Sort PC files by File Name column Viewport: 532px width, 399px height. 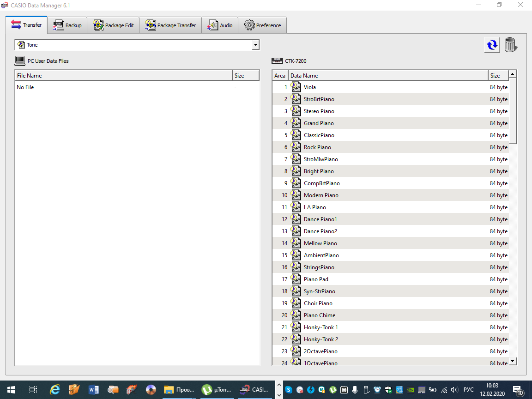click(123, 75)
